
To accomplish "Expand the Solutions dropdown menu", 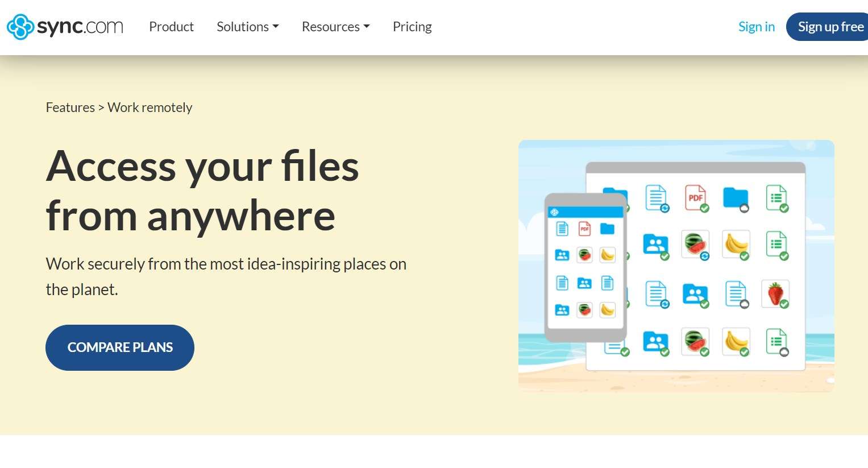I will [x=247, y=27].
